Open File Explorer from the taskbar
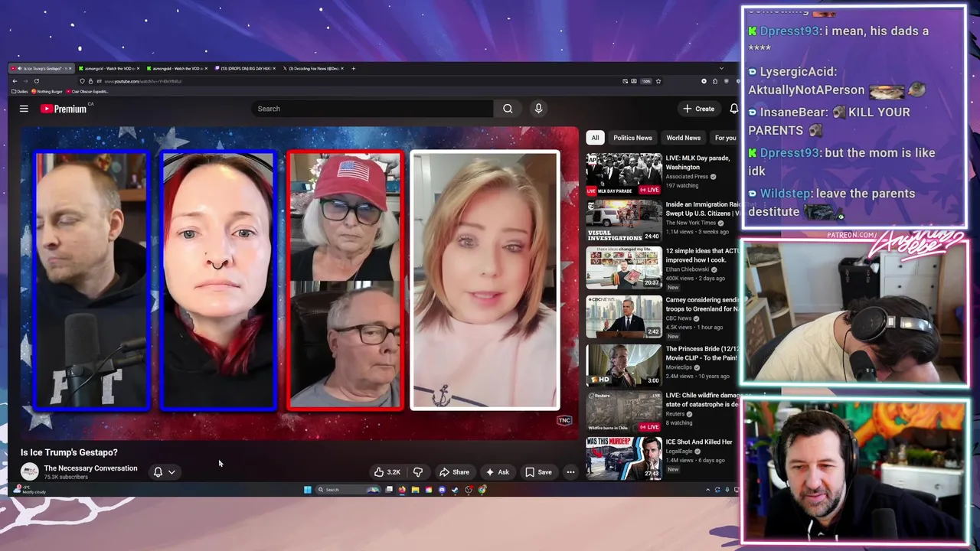The image size is (980, 551). point(415,490)
